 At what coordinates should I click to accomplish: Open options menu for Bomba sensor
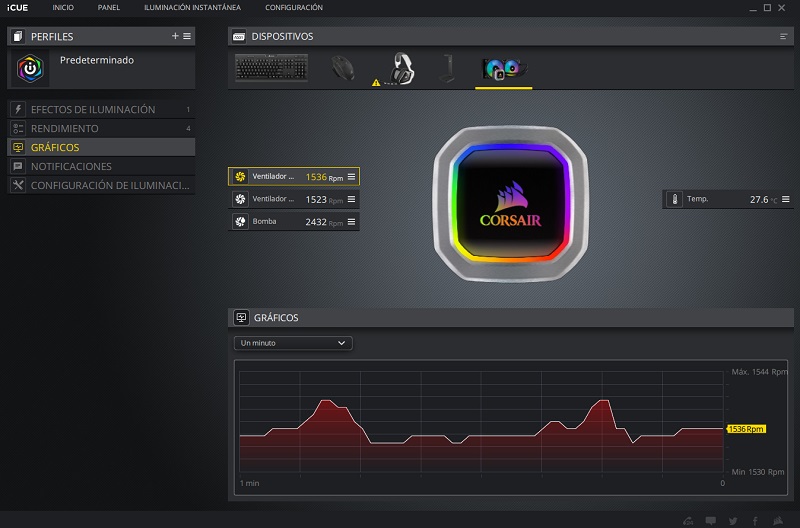coord(351,221)
